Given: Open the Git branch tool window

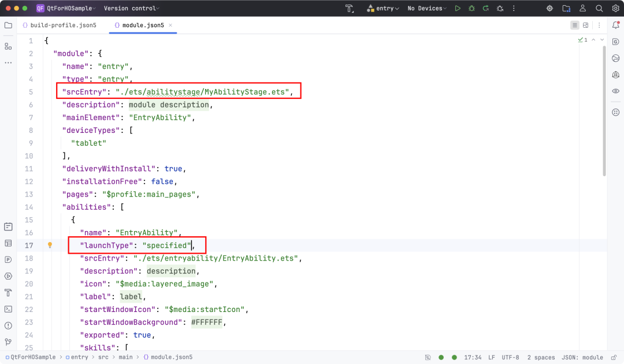Looking at the screenshot, I should pyautogui.click(x=8, y=341).
